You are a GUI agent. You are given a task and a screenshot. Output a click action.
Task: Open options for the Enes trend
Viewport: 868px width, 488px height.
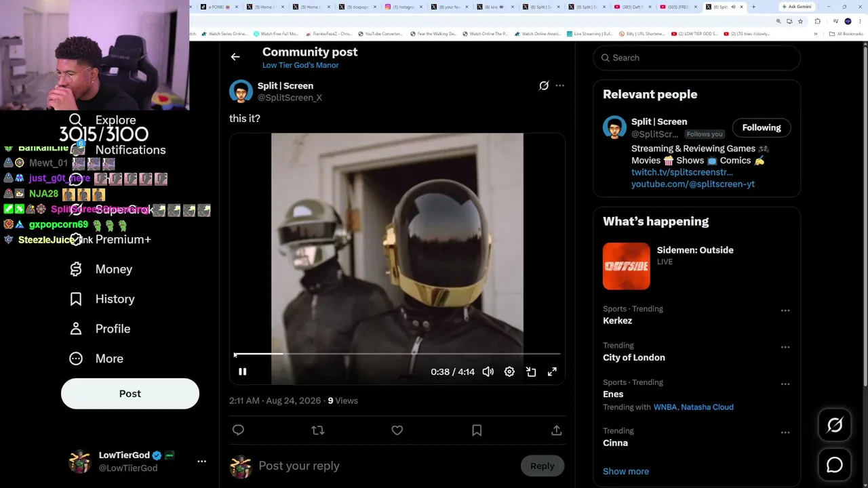pos(785,384)
